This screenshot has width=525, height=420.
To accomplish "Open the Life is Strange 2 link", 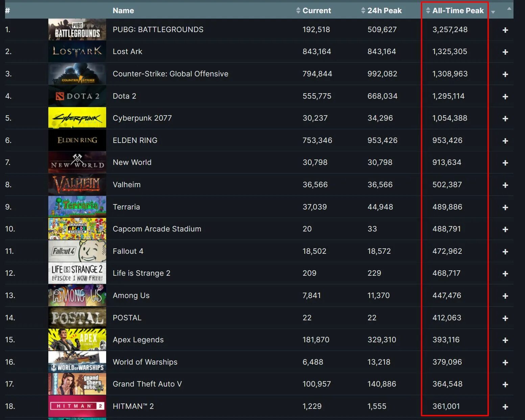I will (x=141, y=273).
